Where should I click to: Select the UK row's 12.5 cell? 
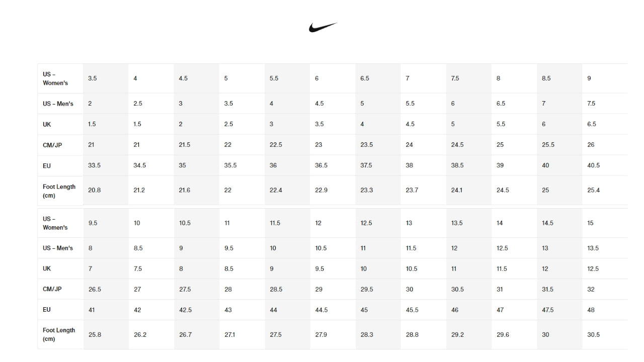click(593, 269)
